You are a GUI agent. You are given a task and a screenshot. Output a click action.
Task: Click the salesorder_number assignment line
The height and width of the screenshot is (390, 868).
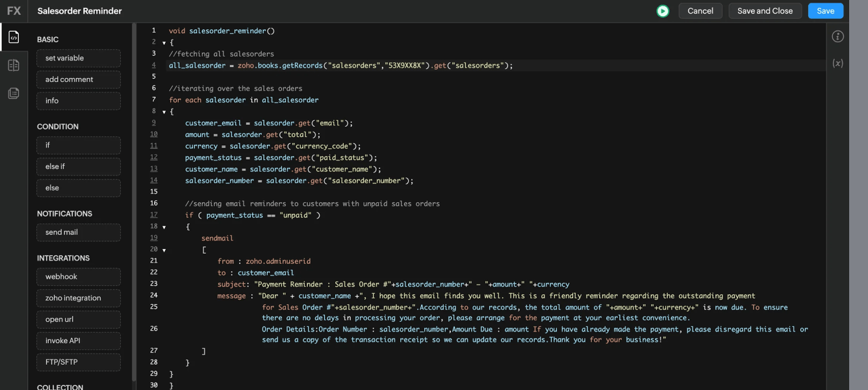[299, 181]
